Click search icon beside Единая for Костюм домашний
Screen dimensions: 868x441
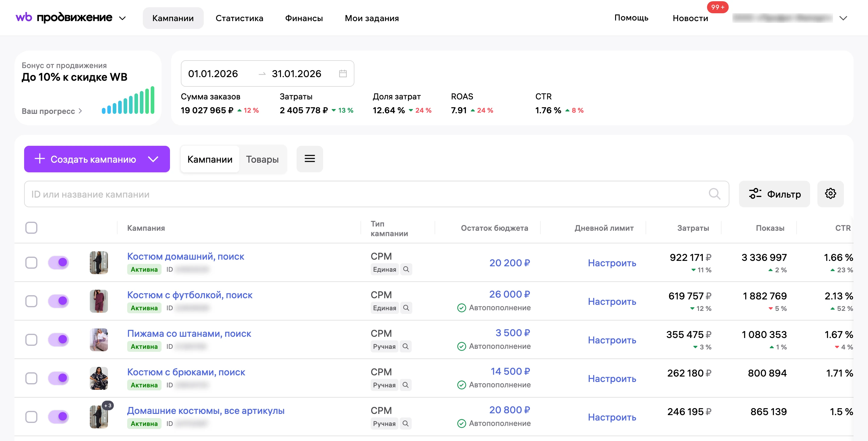point(406,269)
